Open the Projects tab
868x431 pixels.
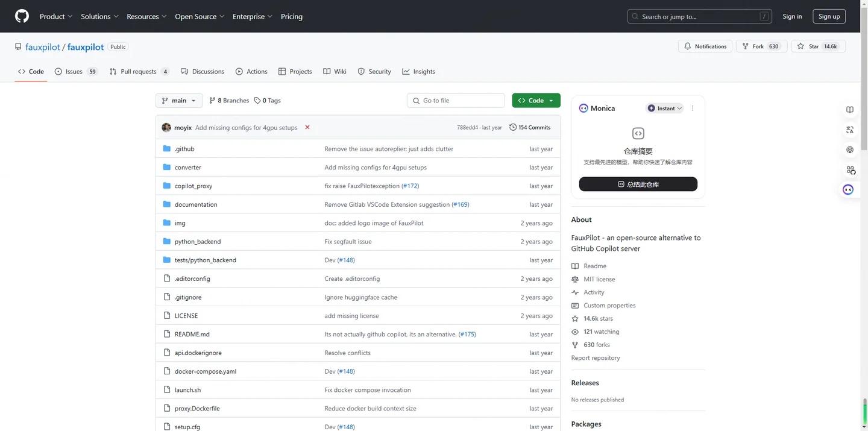tap(295, 71)
